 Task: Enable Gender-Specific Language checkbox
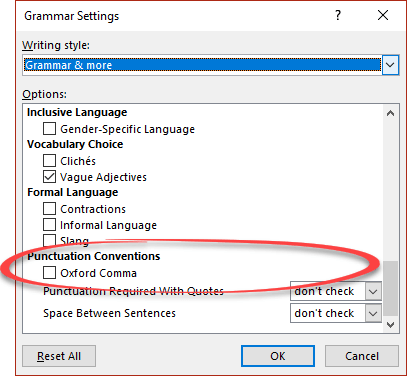coord(49,129)
